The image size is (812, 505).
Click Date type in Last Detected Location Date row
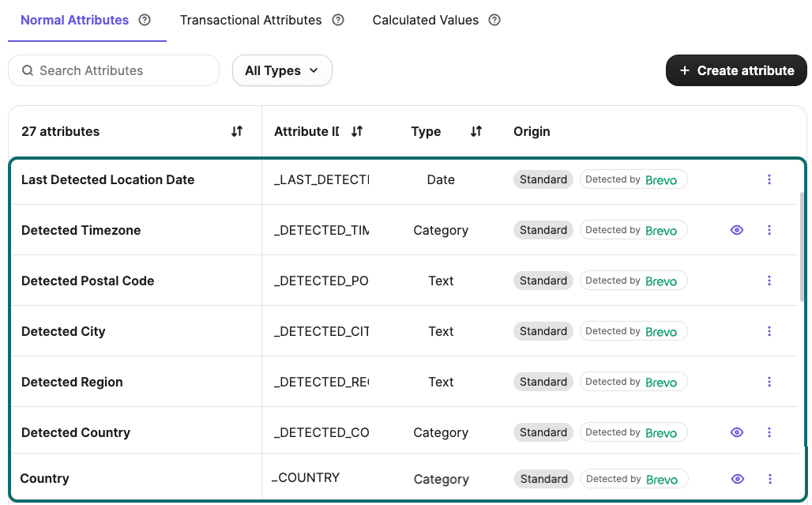pos(441,179)
